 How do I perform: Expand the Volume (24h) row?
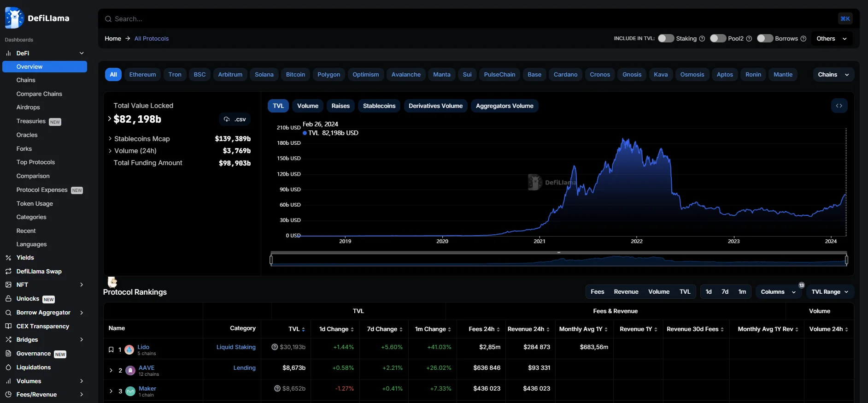pyautogui.click(x=110, y=151)
